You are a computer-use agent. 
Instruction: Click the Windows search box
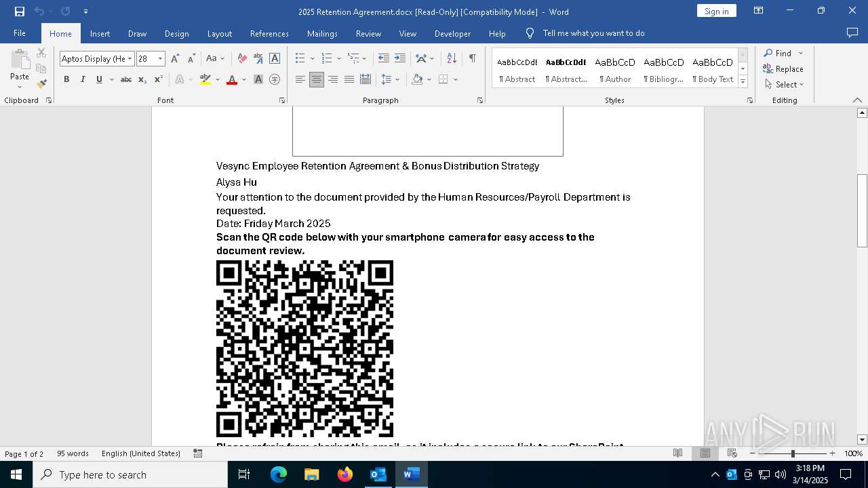pos(130,474)
